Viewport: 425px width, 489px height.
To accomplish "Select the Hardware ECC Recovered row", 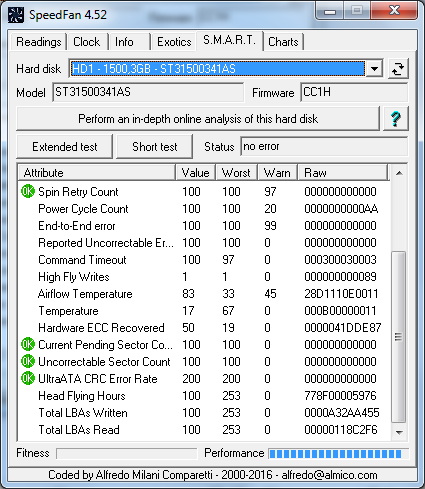I will point(203,328).
